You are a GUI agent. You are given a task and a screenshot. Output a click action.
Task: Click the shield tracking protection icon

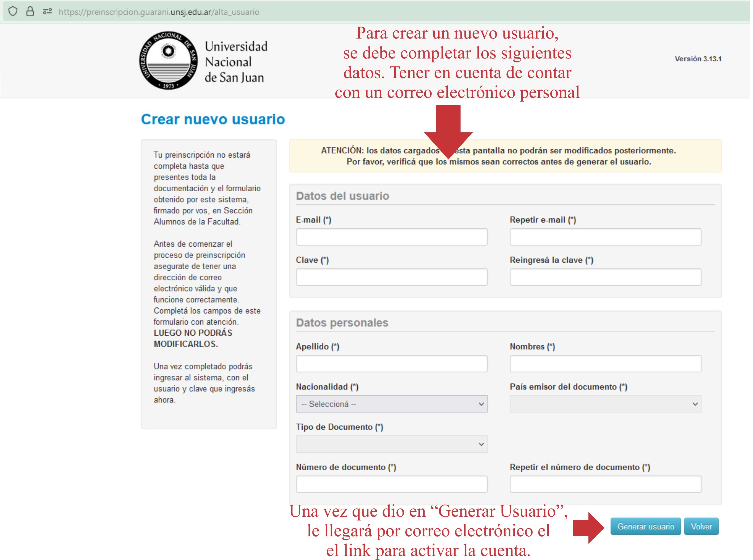click(13, 12)
